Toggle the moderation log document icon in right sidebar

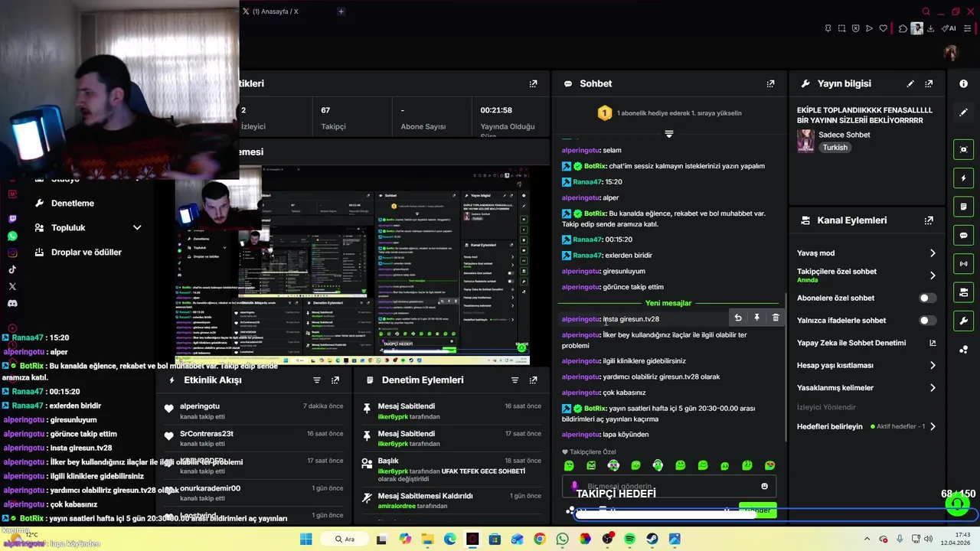tap(963, 207)
